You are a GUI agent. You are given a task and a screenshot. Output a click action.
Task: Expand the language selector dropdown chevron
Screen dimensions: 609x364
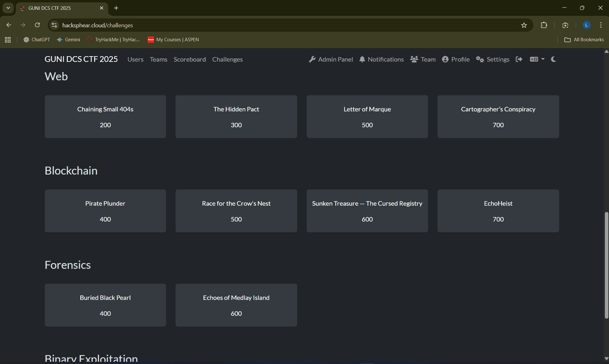(542, 59)
